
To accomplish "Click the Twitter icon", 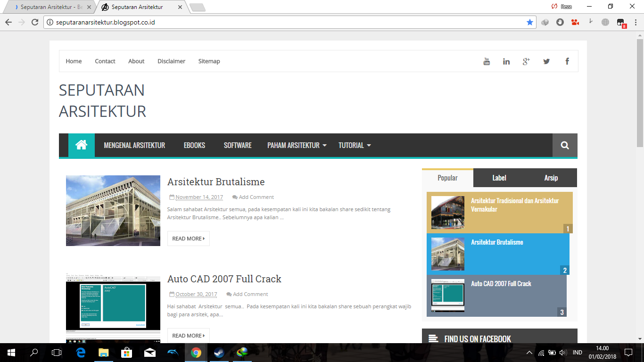I will (546, 61).
